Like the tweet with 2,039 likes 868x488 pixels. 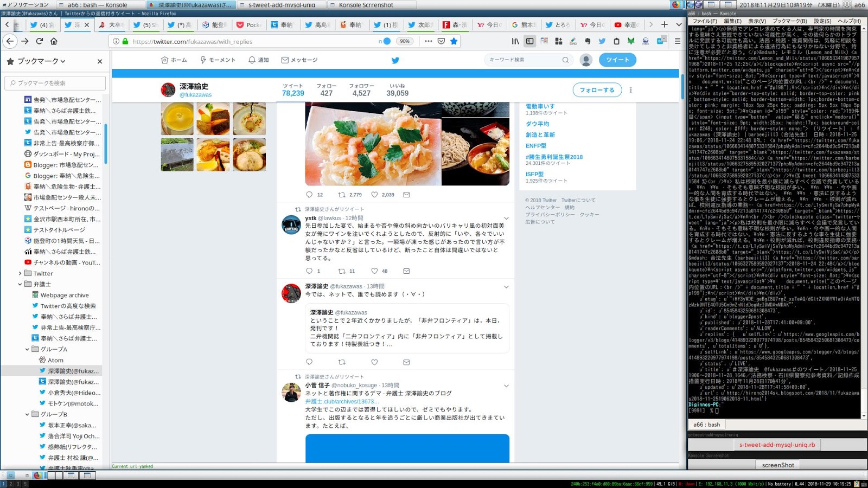(374, 195)
